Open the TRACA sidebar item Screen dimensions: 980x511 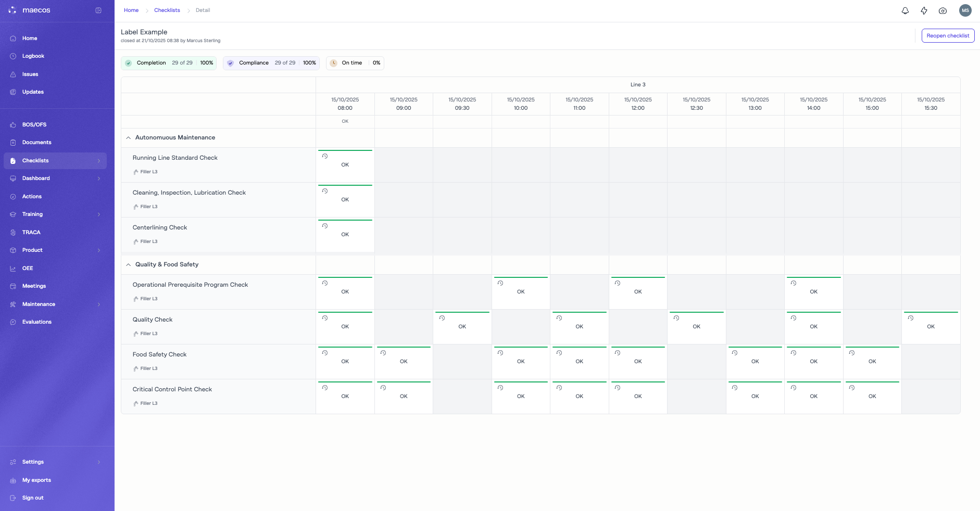click(31, 233)
